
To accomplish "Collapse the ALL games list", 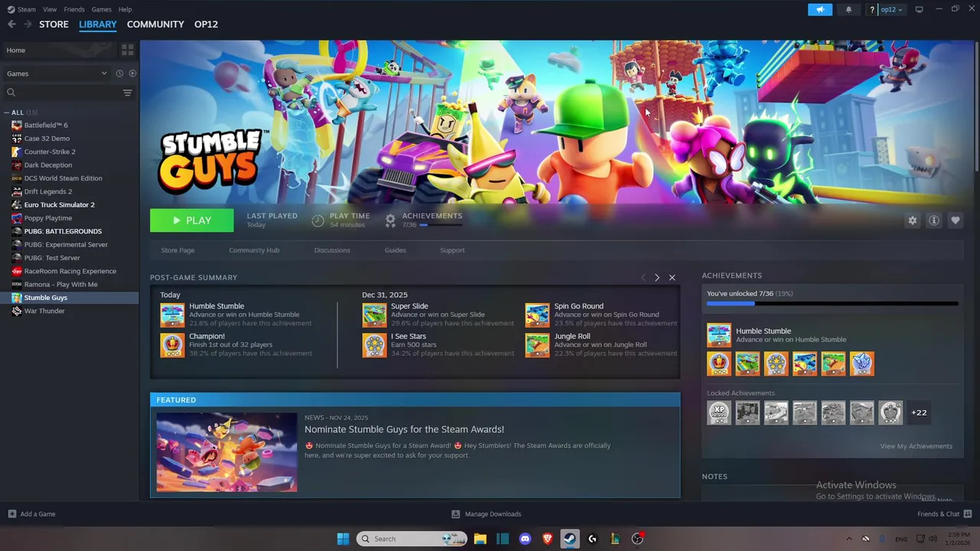I will [x=7, y=112].
